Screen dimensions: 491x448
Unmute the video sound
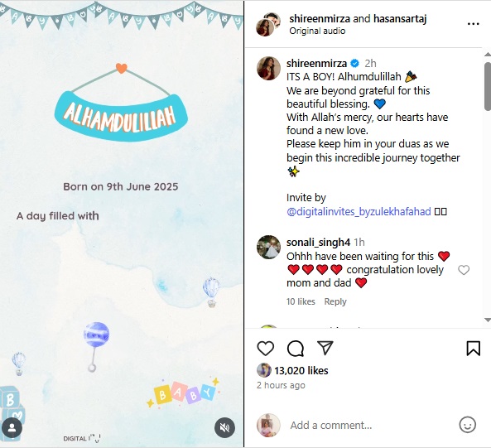[x=224, y=427]
